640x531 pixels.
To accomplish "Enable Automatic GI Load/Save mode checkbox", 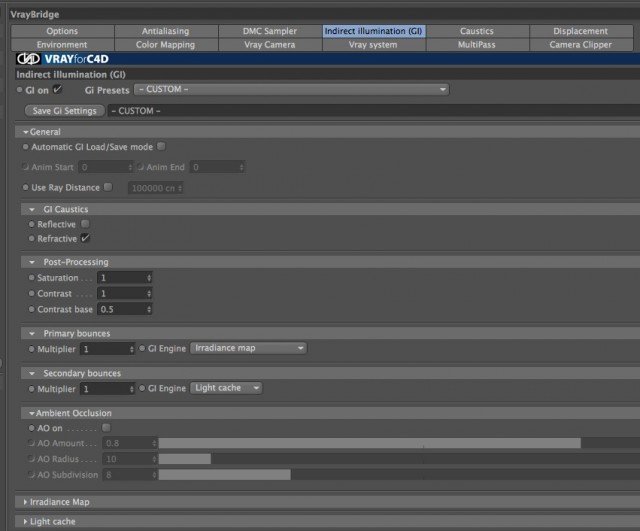I will [x=162, y=147].
